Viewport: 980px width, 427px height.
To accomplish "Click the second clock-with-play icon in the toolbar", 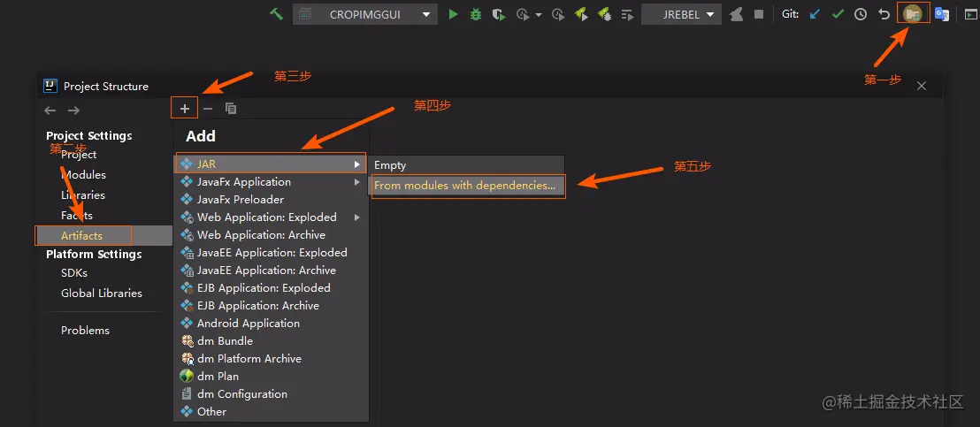I will (x=558, y=14).
